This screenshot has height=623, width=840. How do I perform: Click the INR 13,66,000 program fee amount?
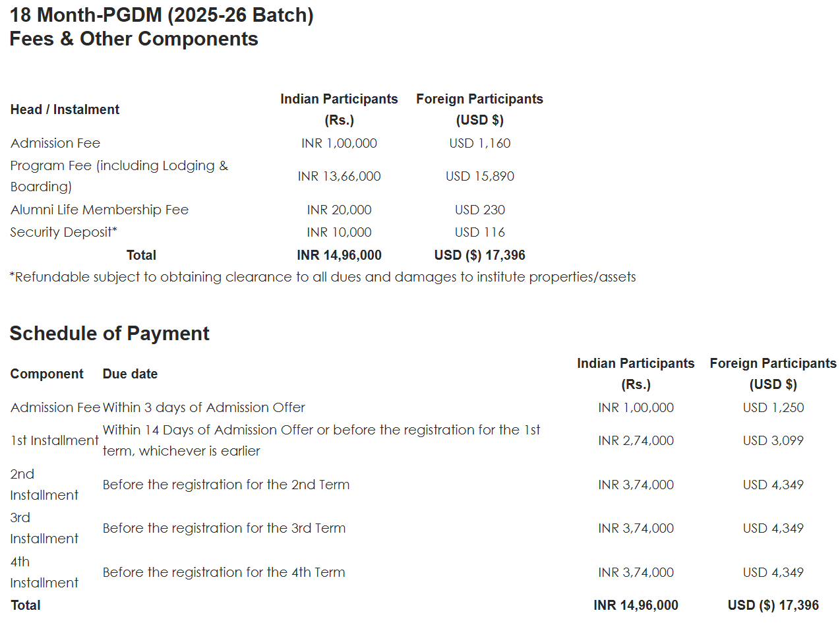coord(339,176)
